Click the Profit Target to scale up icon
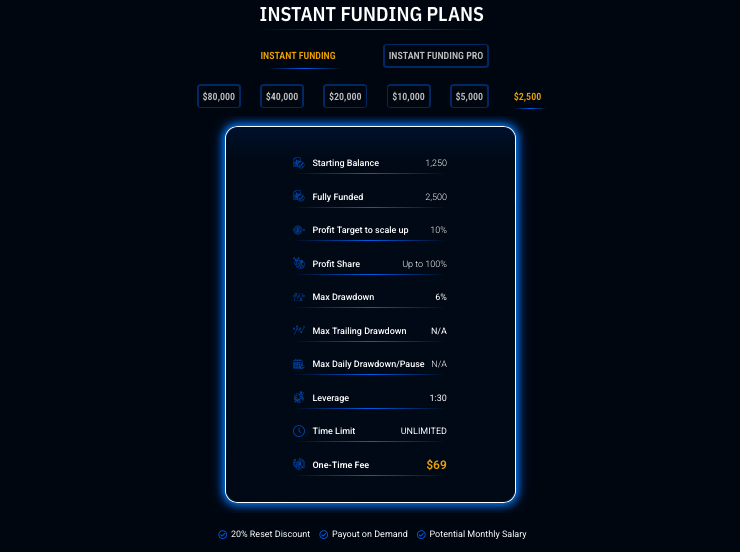 point(299,230)
